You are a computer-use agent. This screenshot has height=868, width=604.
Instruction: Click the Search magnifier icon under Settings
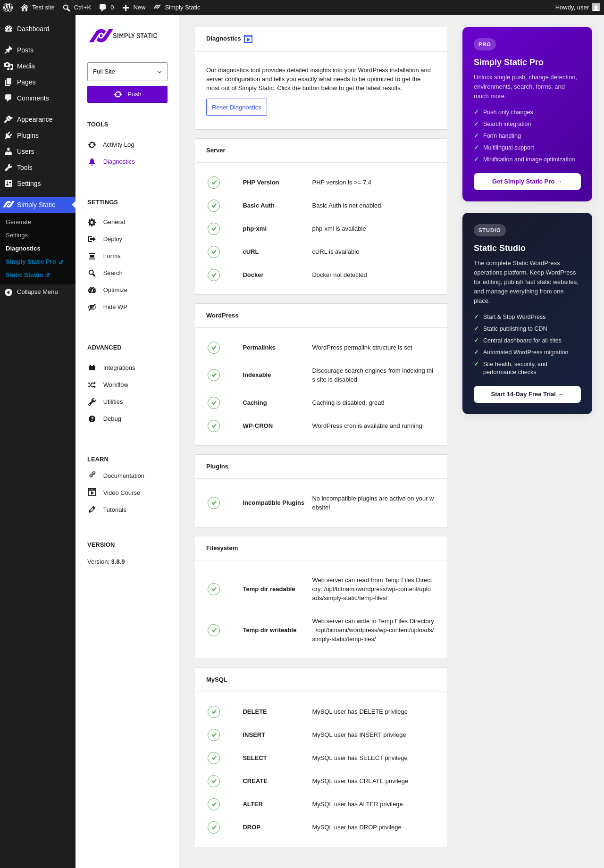point(92,273)
